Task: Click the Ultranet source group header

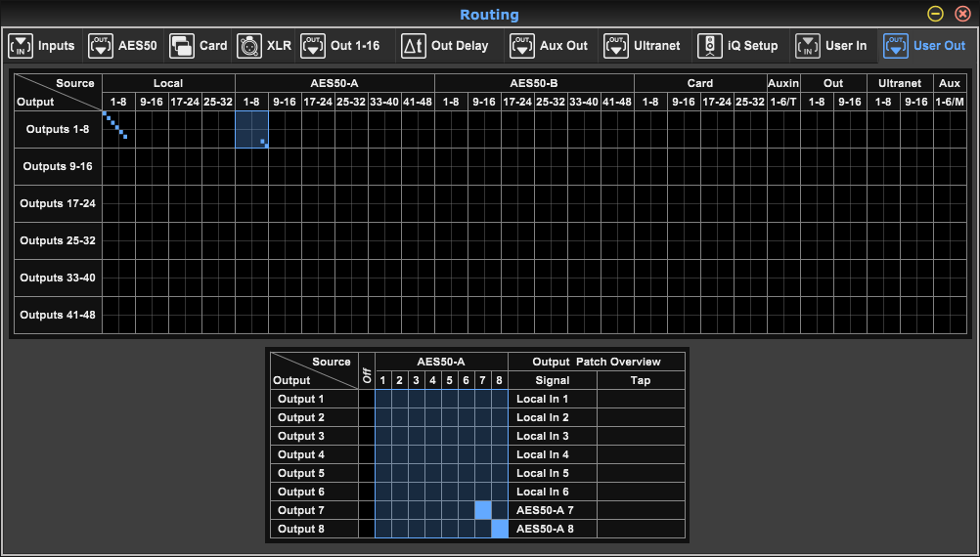Action: [900, 83]
